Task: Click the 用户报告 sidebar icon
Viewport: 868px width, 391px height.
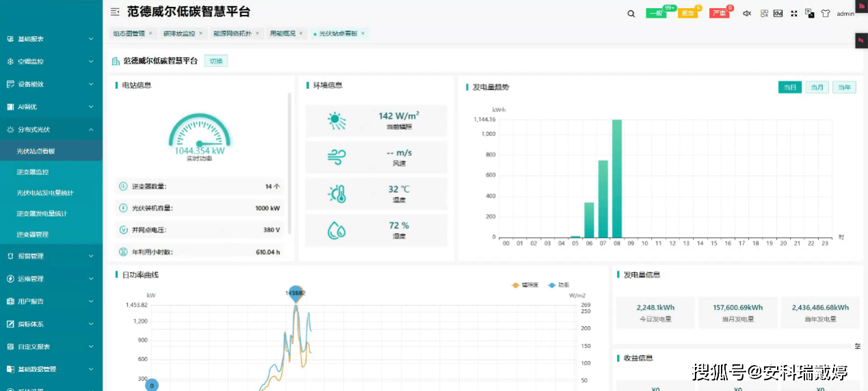Action: 10,301
